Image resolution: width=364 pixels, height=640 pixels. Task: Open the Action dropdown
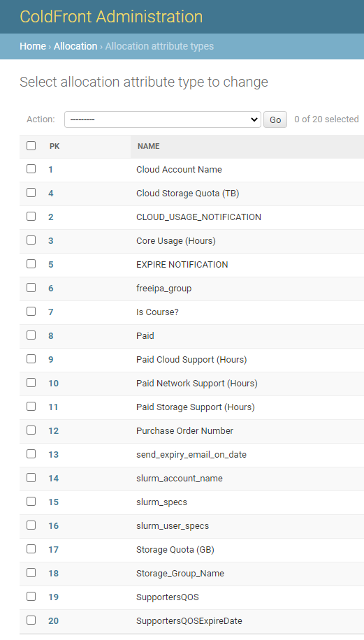[162, 119]
